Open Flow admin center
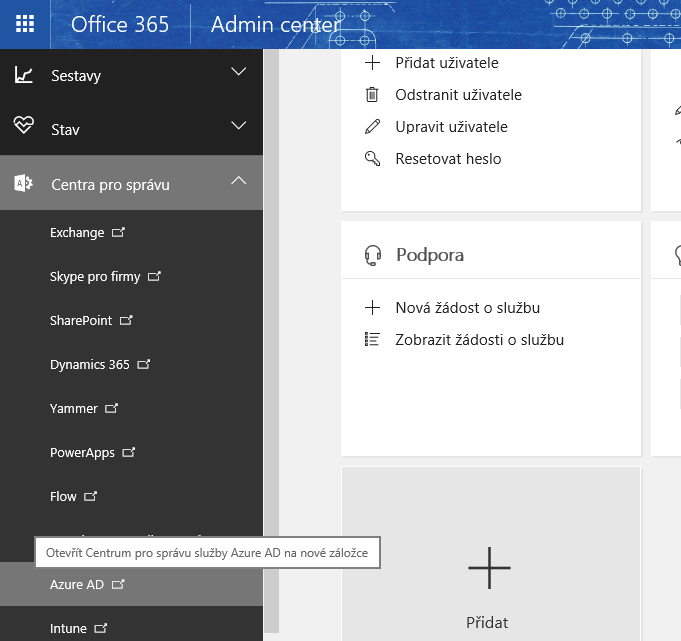 tap(63, 496)
